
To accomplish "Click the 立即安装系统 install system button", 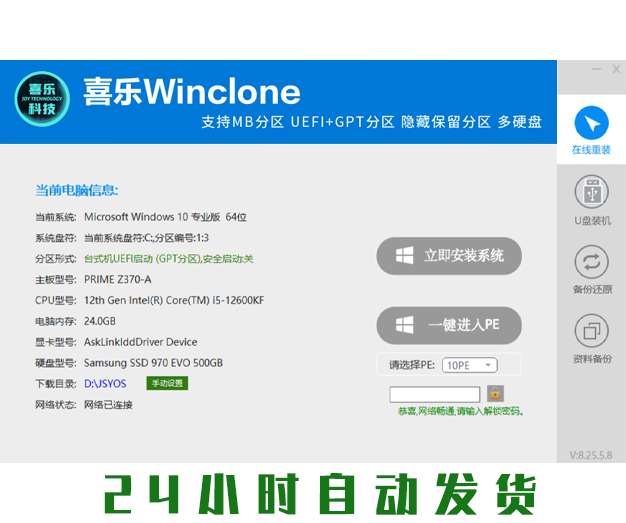I will tap(449, 256).
